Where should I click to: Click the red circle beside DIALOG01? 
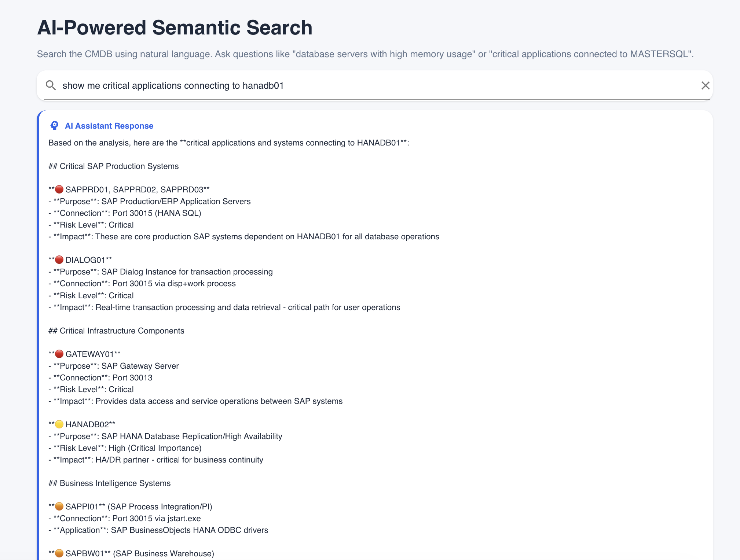point(59,260)
